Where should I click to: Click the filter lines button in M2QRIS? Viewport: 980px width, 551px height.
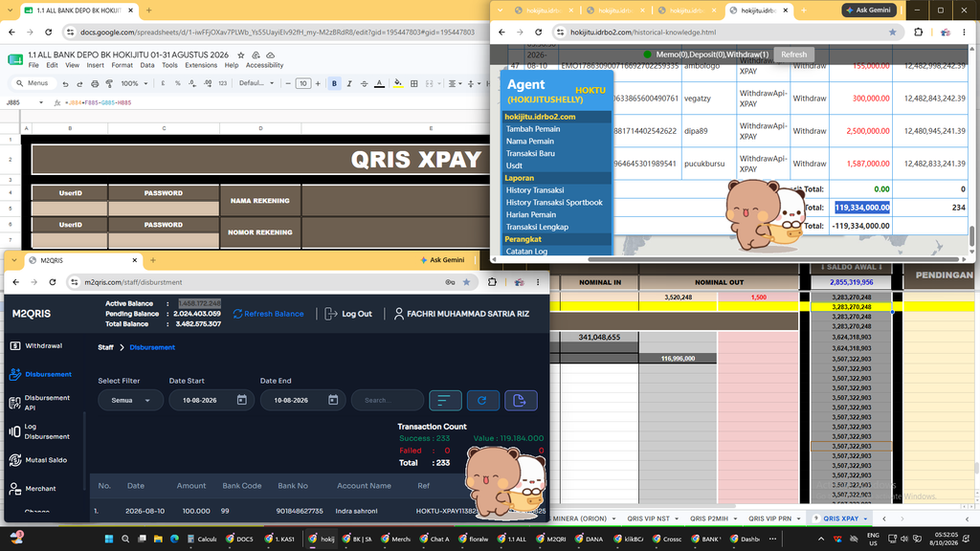click(x=446, y=401)
